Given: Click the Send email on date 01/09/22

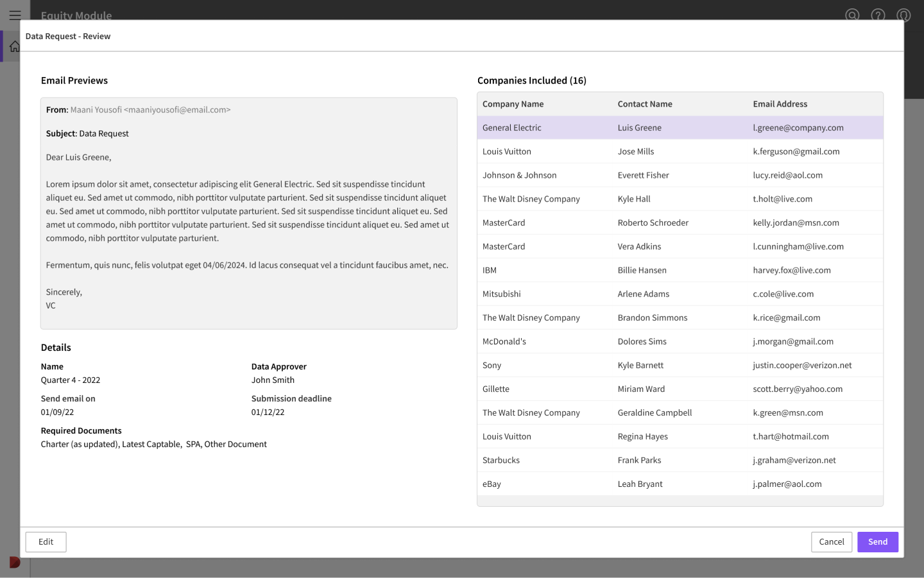Looking at the screenshot, I should (57, 412).
